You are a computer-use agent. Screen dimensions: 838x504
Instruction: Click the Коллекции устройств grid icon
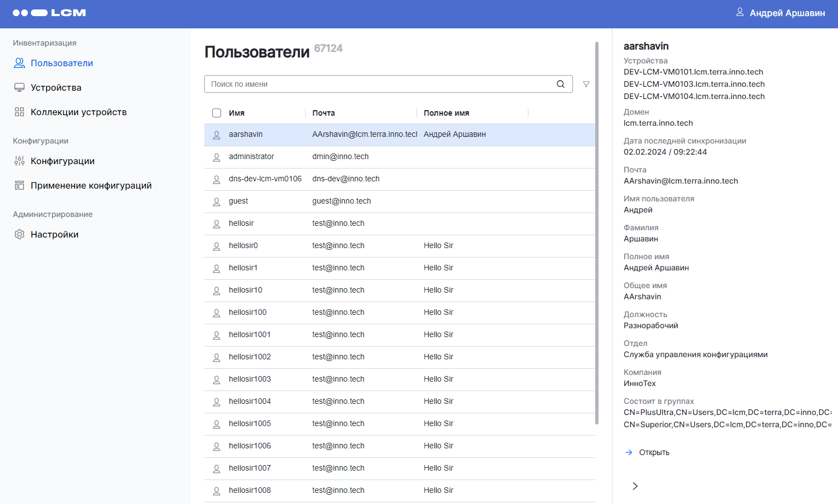pos(18,111)
